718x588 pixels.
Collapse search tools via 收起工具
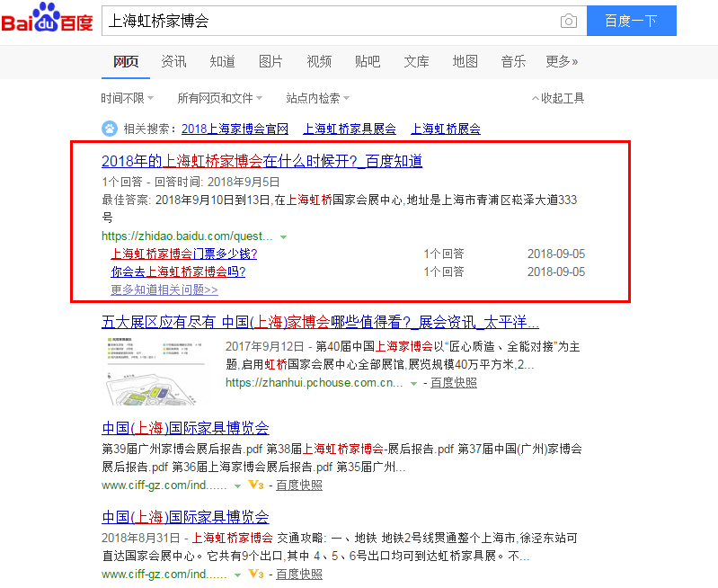point(558,98)
